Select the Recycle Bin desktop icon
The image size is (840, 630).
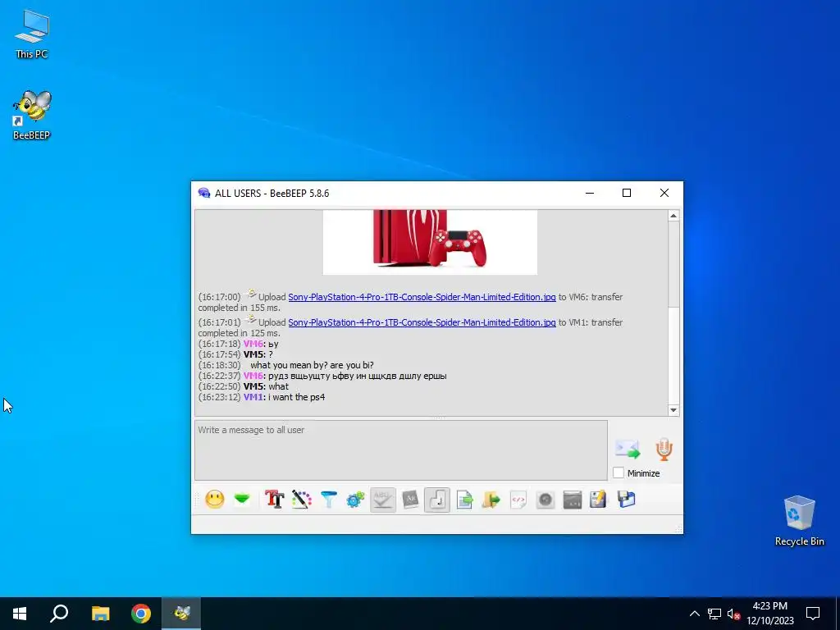(799, 521)
